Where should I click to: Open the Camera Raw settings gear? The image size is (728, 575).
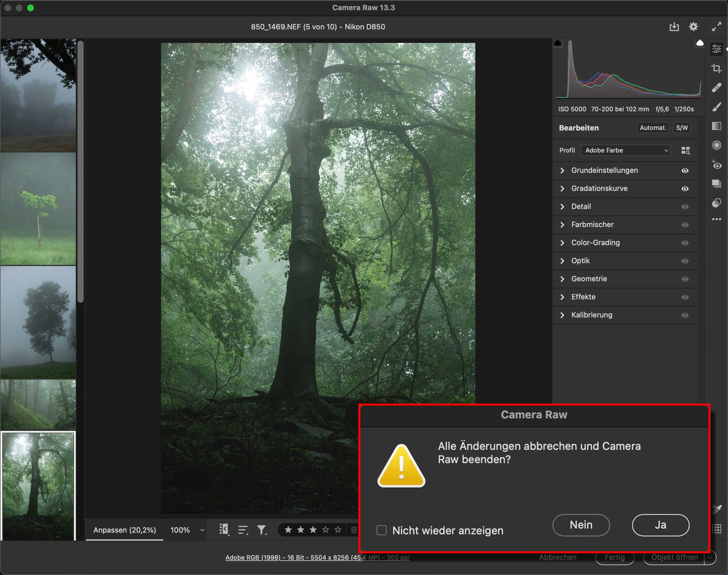point(693,27)
